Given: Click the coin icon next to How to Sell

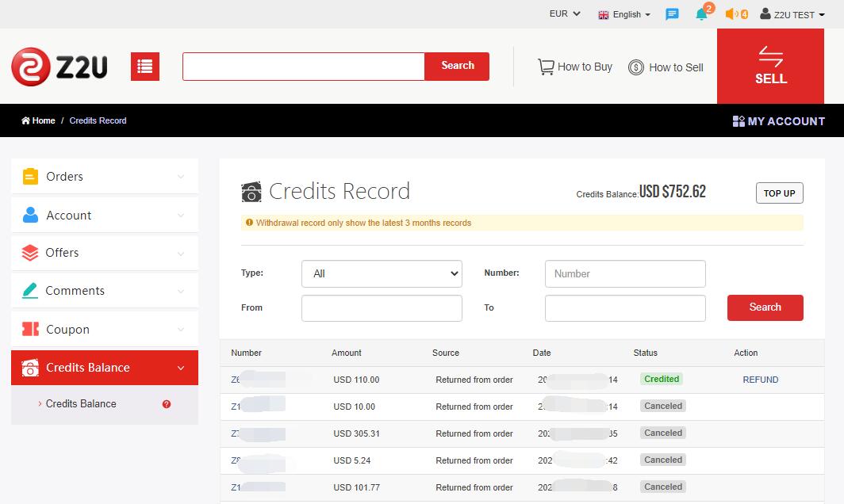Looking at the screenshot, I should (x=635, y=67).
